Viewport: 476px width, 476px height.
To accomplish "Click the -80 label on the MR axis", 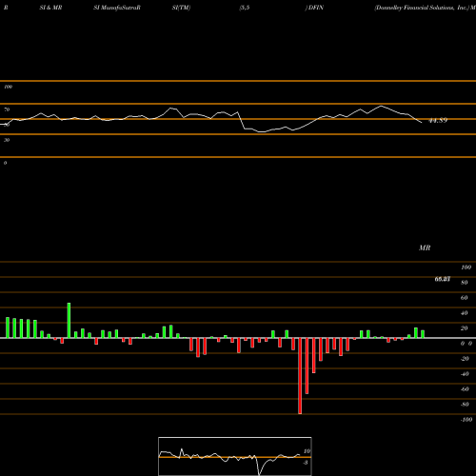I will 465,405.
